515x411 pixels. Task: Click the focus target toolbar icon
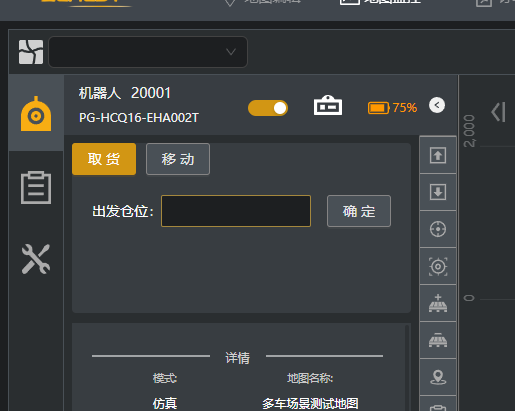point(438,266)
